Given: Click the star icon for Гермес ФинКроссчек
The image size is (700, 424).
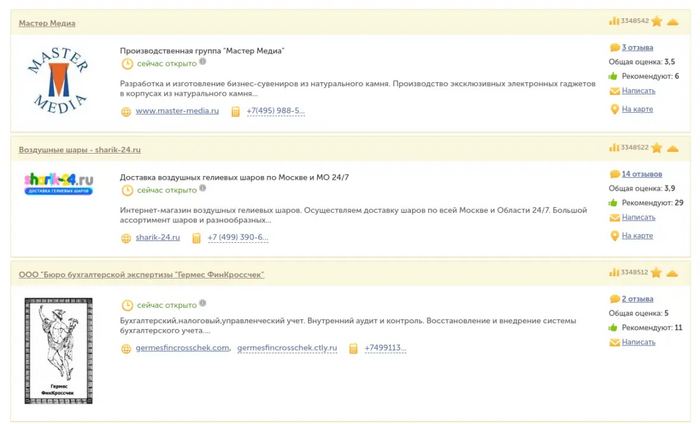Looking at the screenshot, I should pos(657,273).
